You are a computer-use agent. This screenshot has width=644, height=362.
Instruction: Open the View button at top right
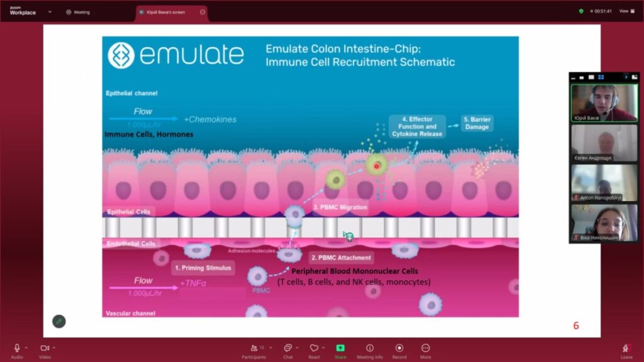[x=627, y=11]
